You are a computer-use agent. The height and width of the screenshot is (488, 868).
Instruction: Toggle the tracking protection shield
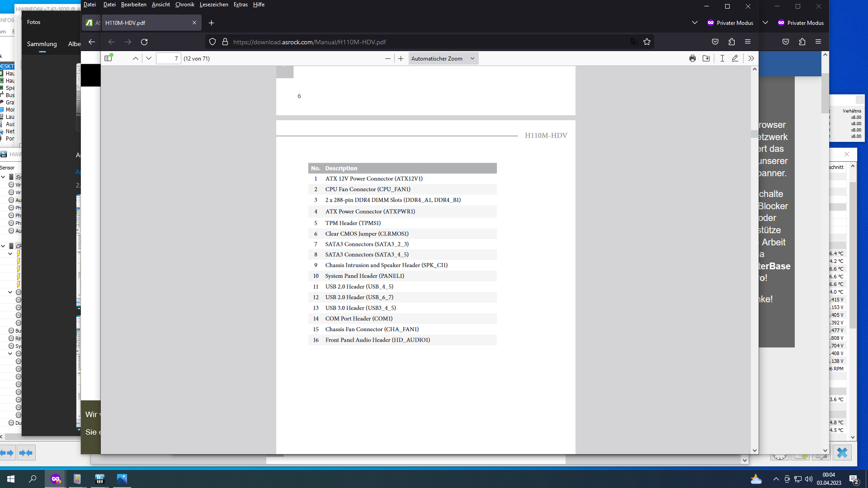point(212,42)
